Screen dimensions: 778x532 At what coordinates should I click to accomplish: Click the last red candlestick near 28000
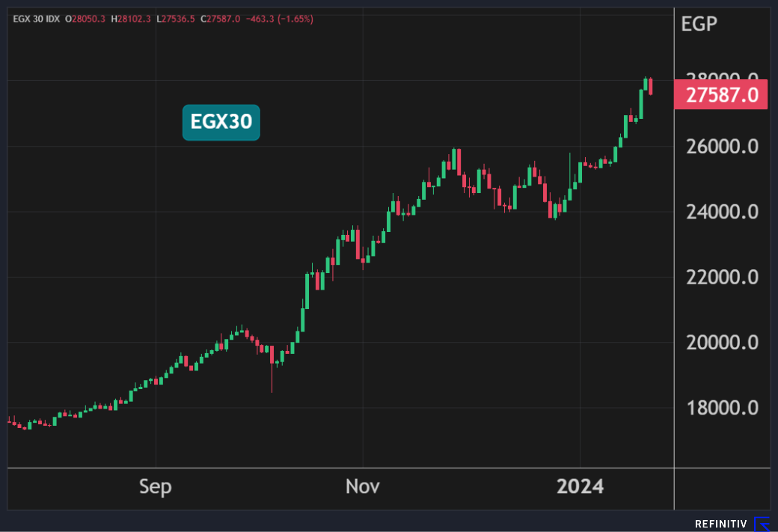pos(651,86)
